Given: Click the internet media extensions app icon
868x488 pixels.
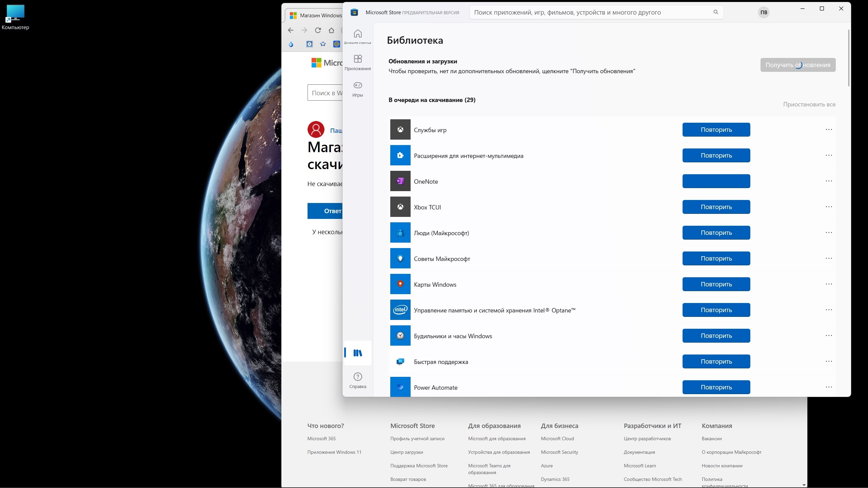Looking at the screenshot, I should (400, 155).
